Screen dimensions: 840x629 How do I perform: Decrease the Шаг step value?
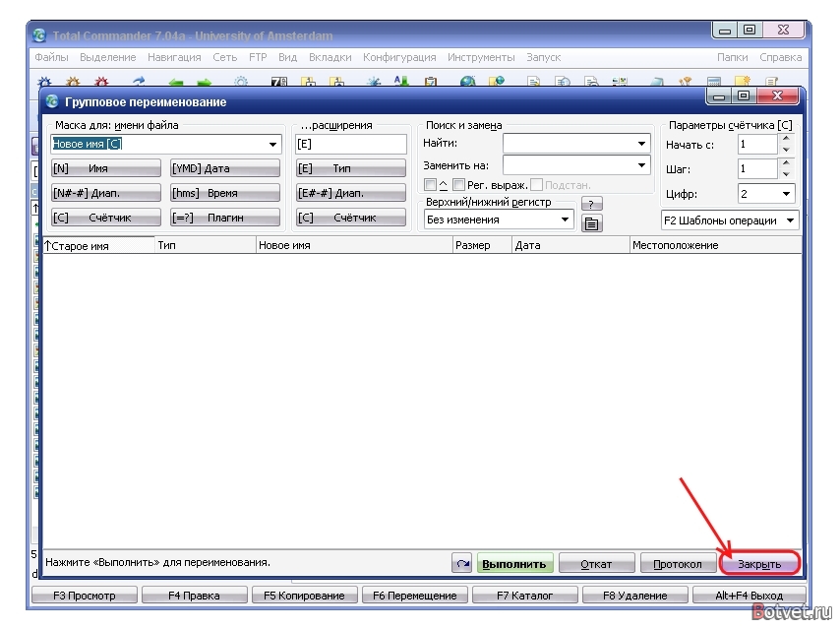pyautogui.click(x=786, y=174)
